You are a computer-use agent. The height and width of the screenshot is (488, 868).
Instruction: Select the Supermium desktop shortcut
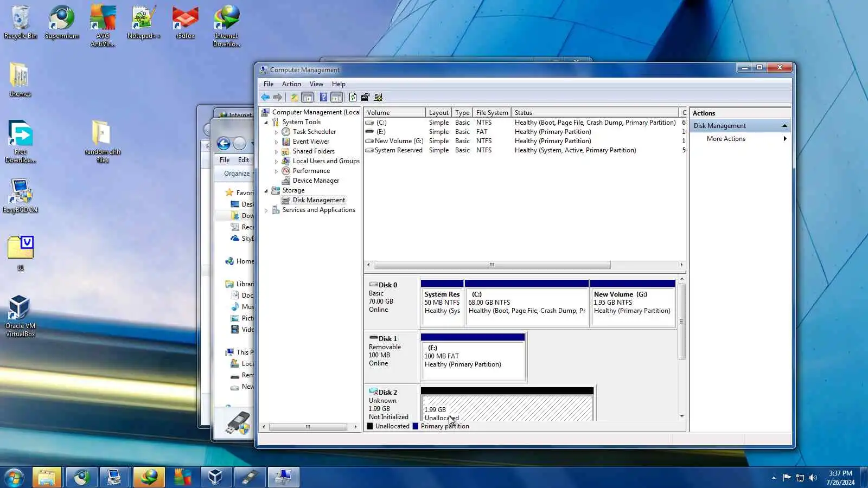[x=62, y=23]
